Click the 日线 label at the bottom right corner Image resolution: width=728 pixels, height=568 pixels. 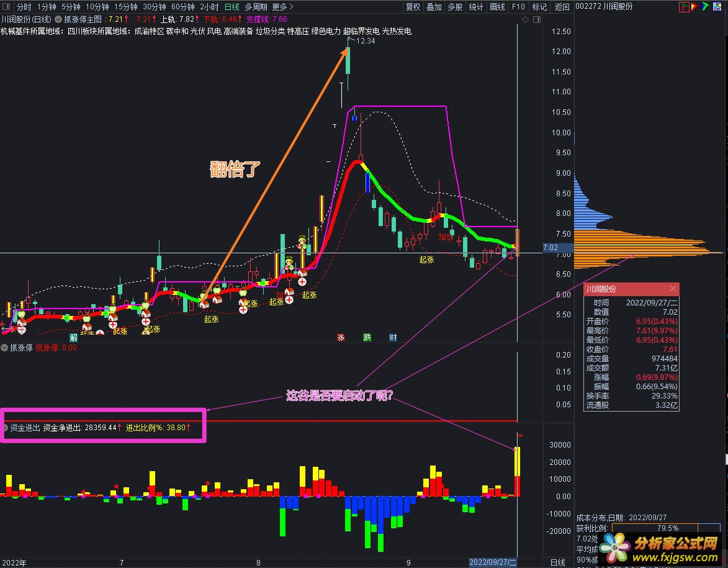(x=557, y=562)
